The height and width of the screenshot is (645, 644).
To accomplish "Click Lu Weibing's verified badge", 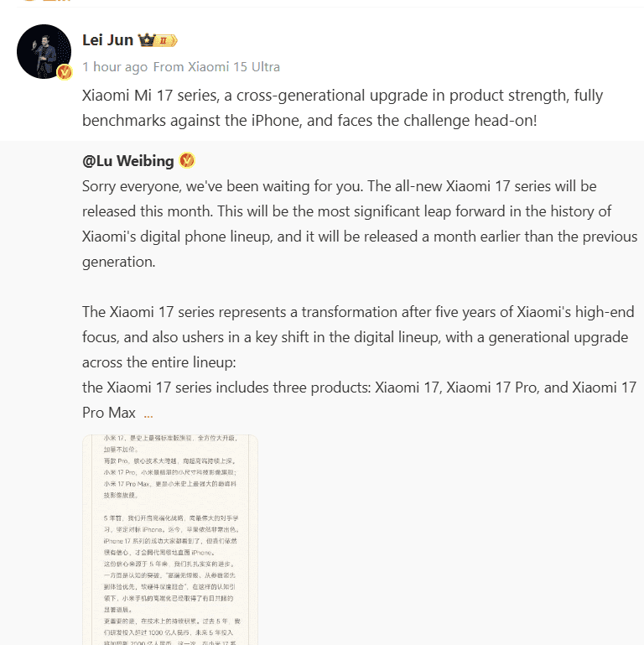I will [187, 160].
